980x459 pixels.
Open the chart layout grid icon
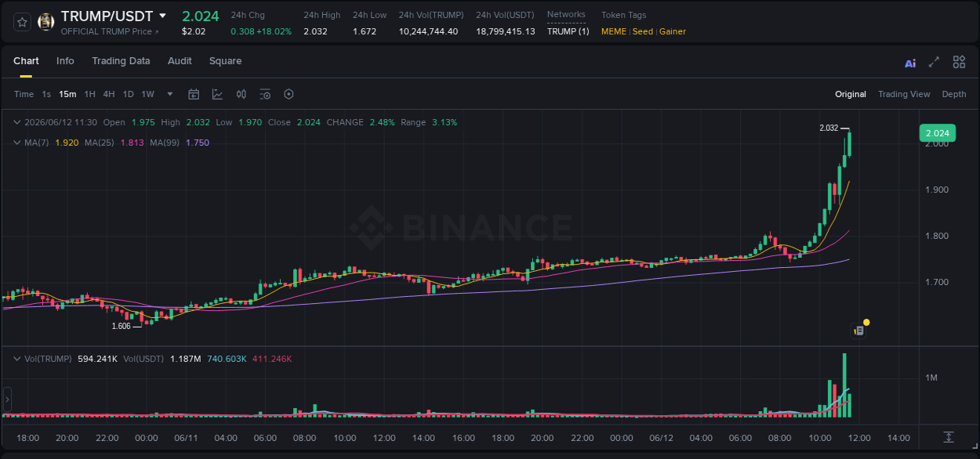coord(959,62)
